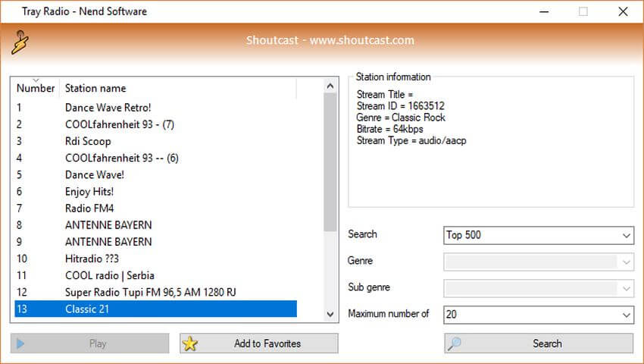Sort the list by the Station name header
The width and height of the screenshot is (644, 364).
tap(177, 88)
